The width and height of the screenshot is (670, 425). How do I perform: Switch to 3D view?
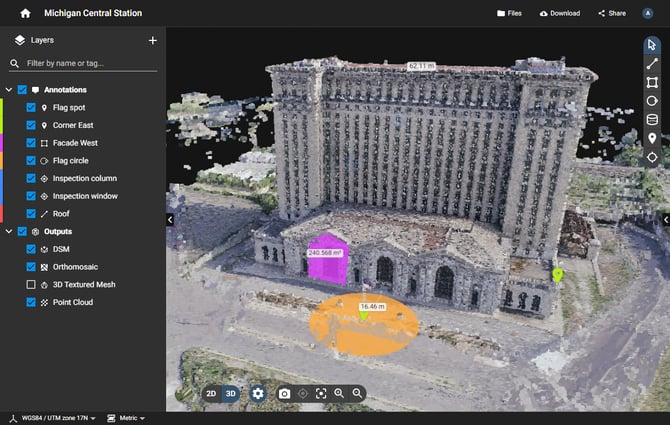pyautogui.click(x=231, y=394)
